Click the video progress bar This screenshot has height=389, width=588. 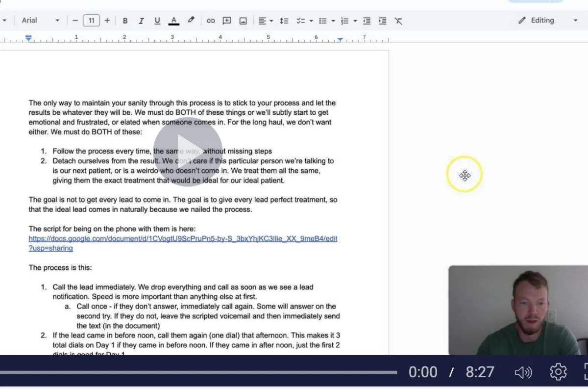click(x=198, y=372)
